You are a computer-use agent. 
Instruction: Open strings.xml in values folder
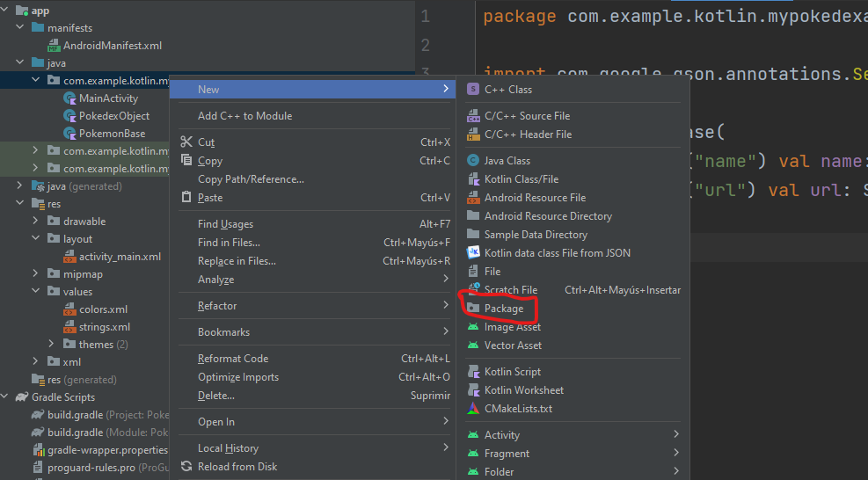[x=104, y=327]
